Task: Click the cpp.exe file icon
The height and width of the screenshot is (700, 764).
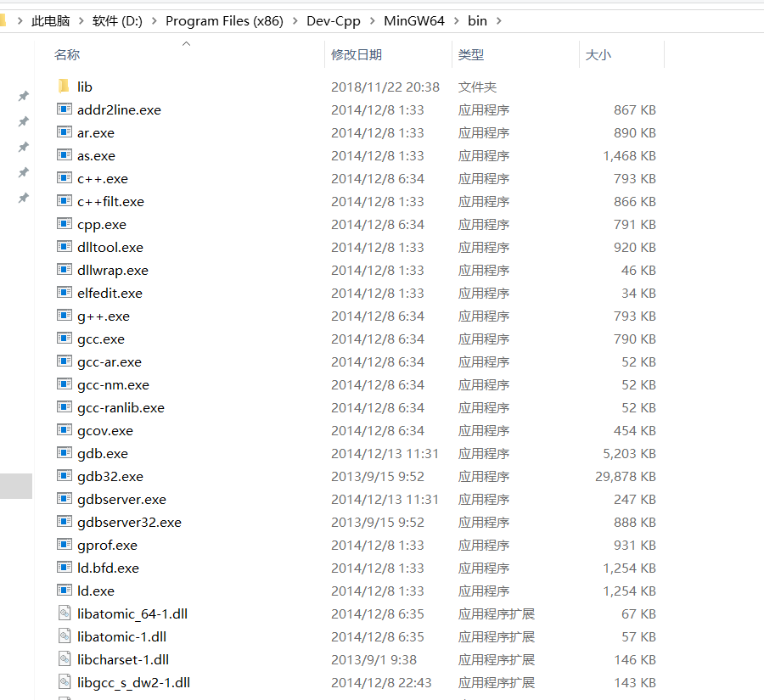Action: (x=64, y=224)
